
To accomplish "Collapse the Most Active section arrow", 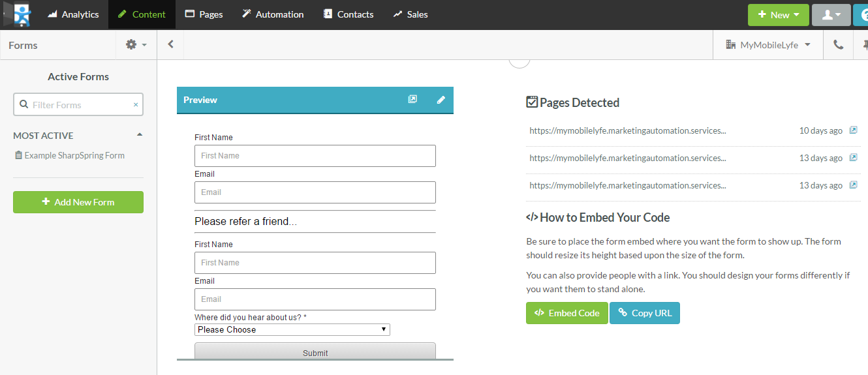I will tap(139, 135).
